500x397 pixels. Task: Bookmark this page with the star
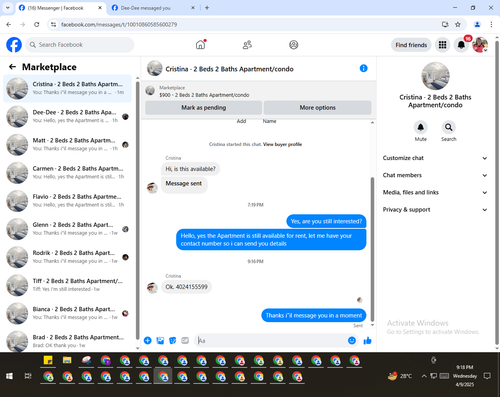click(x=458, y=24)
